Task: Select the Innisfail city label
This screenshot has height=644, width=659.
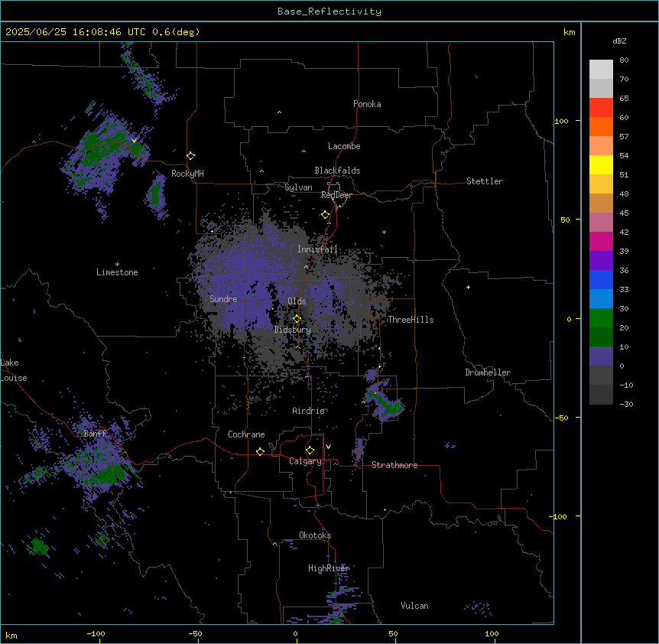Action: click(x=317, y=249)
